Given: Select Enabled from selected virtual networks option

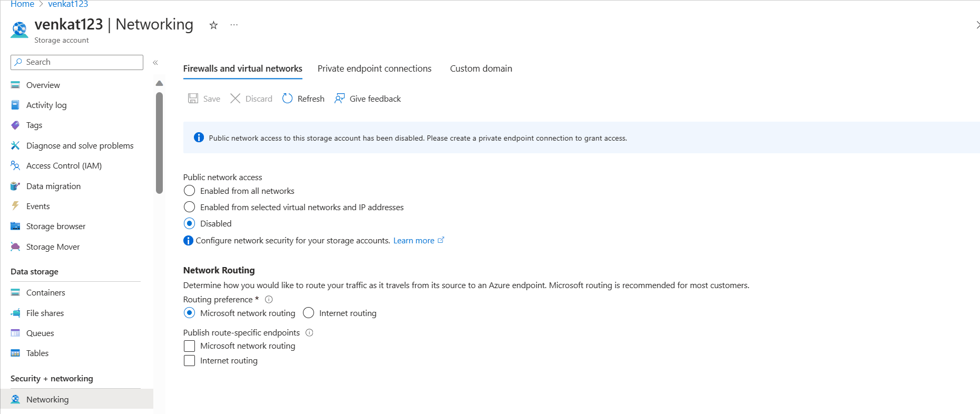Looking at the screenshot, I should [x=189, y=207].
